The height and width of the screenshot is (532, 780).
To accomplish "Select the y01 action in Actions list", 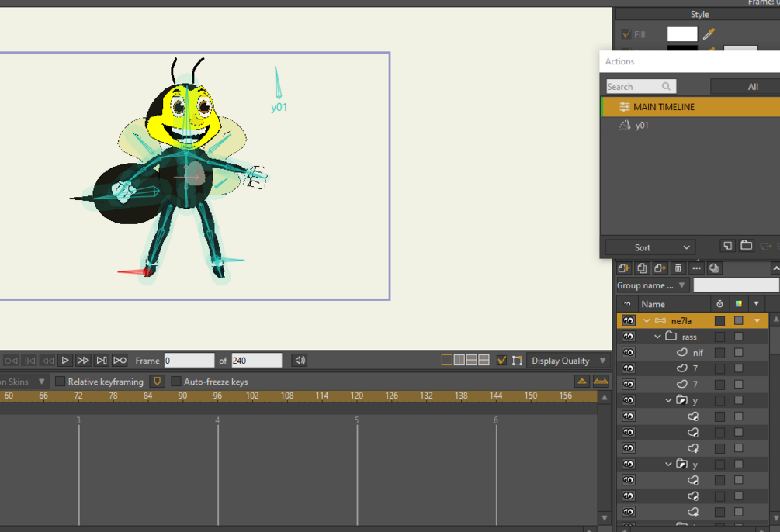I will pyautogui.click(x=691, y=126).
